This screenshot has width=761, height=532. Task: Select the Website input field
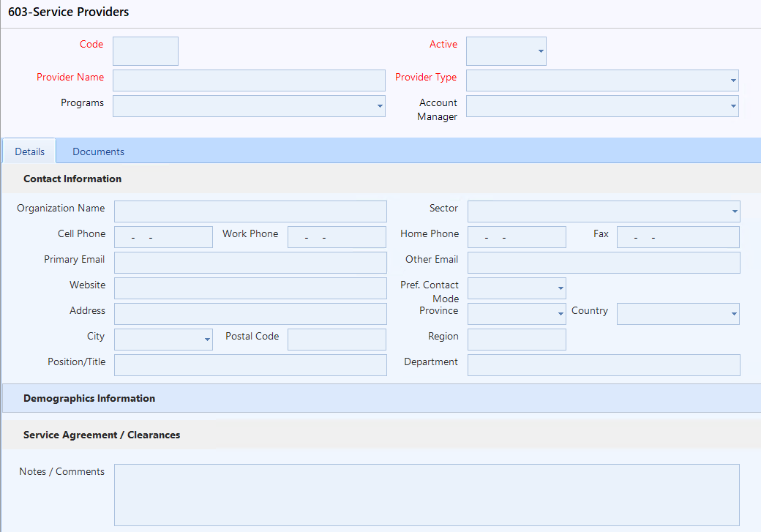tap(250, 288)
